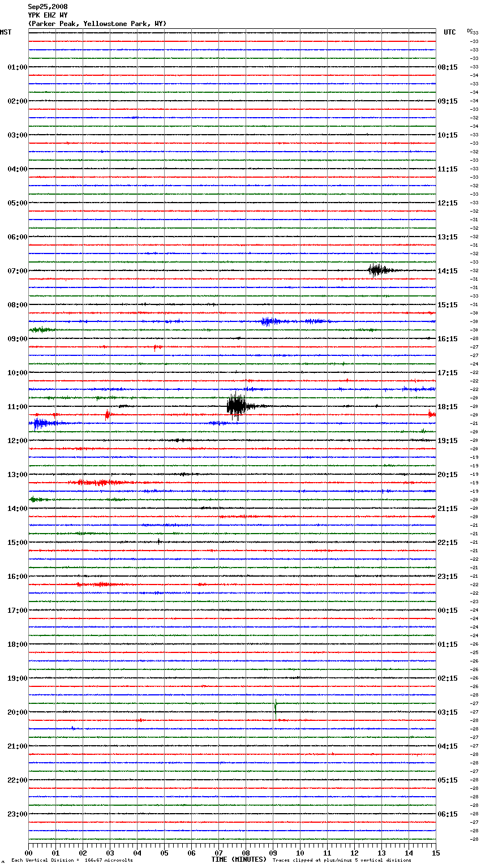This screenshot has width=481, height=868.
Task: Select the 20:00 MST row label
Action: coord(17,712)
